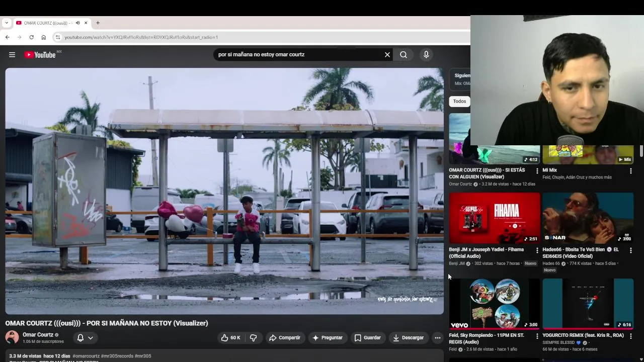Close the OMAR COURTZ browser tab
Viewport: 644px width, 362px height.
(x=86, y=23)
